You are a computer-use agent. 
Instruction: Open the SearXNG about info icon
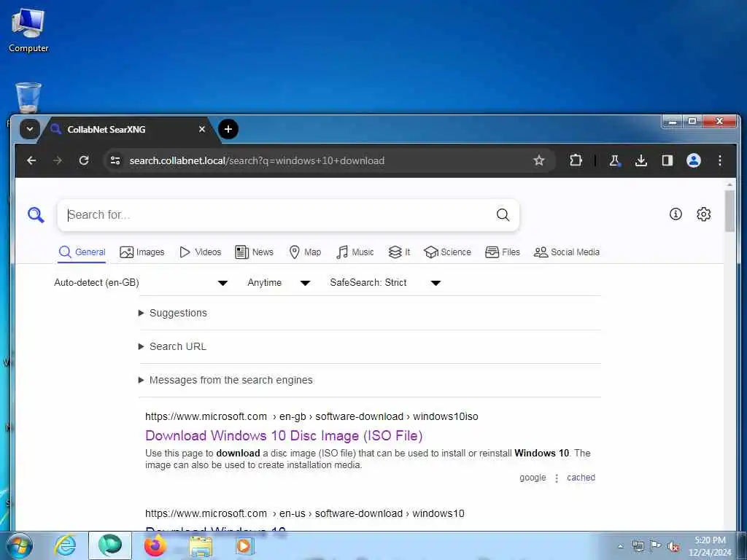click(x=676, y=214)
